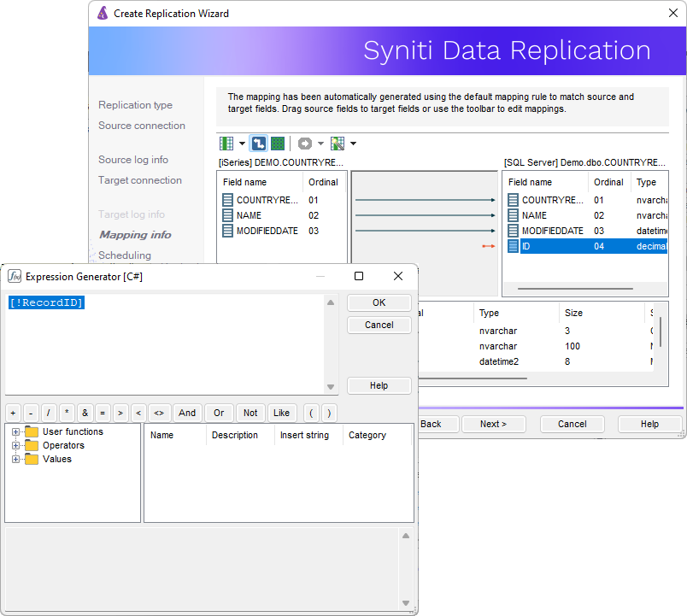Viewport: 687px width, 616px height.
Task: Open the dropdown beside the gray arrow icon
Action: (x=320, y=144)
